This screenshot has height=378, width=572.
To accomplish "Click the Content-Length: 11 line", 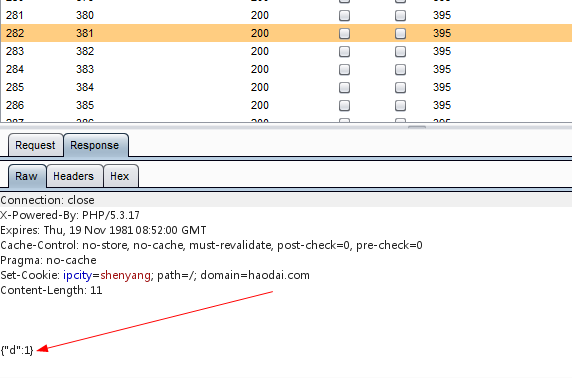I will click(x=51, y=290).
